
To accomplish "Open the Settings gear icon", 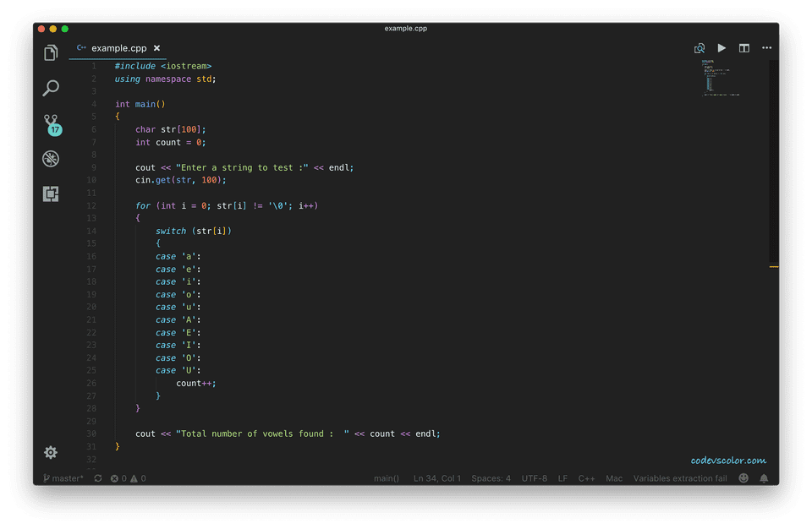I will coord(50,452).
